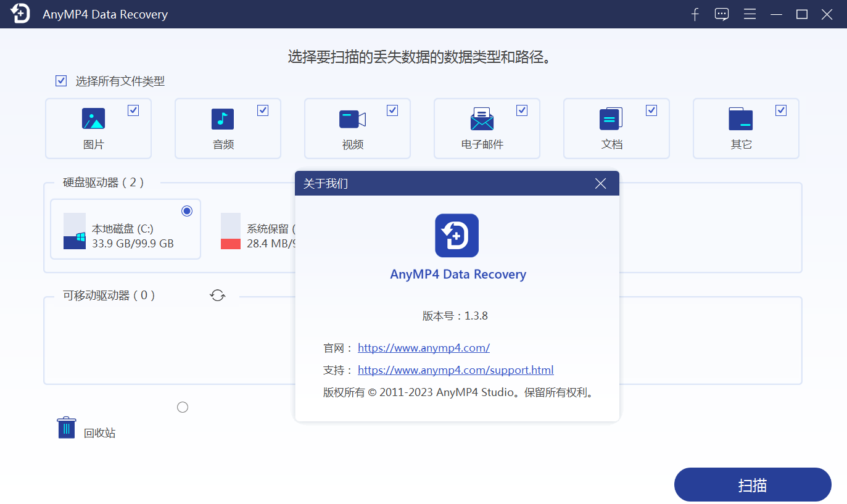Image resolution: width=847 pixels, height=504 pixels.
Task: Select the 本地磁盘 (C:) radio button
Action: point(187,211)
